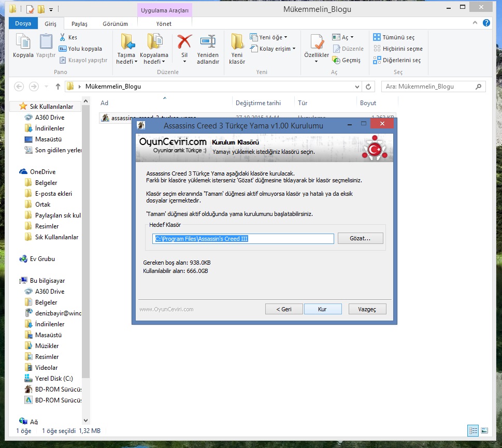Select the assassins creed file row
Viewport: 502px width, 448px height.
[247, 117]
